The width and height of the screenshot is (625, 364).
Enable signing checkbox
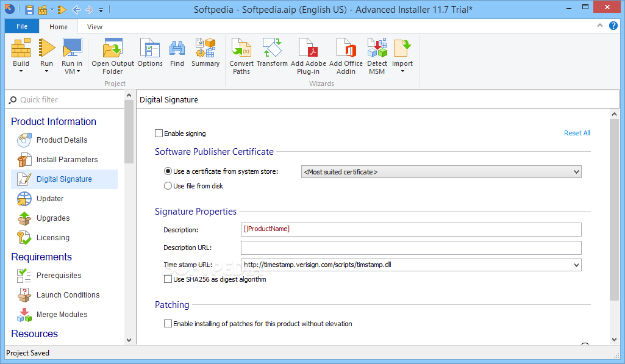pos(159,133)
